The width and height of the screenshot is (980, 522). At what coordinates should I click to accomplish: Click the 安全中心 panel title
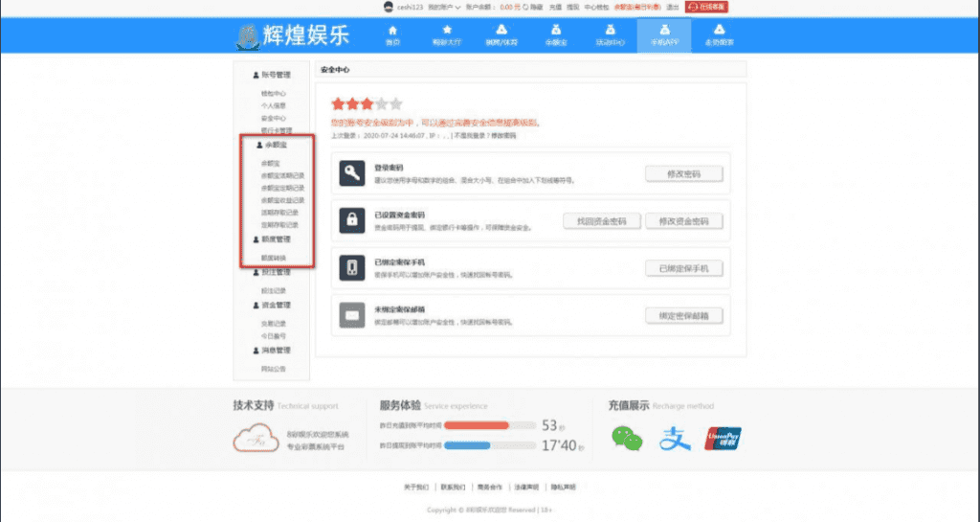pyautogui.click(x=335, y=70)
